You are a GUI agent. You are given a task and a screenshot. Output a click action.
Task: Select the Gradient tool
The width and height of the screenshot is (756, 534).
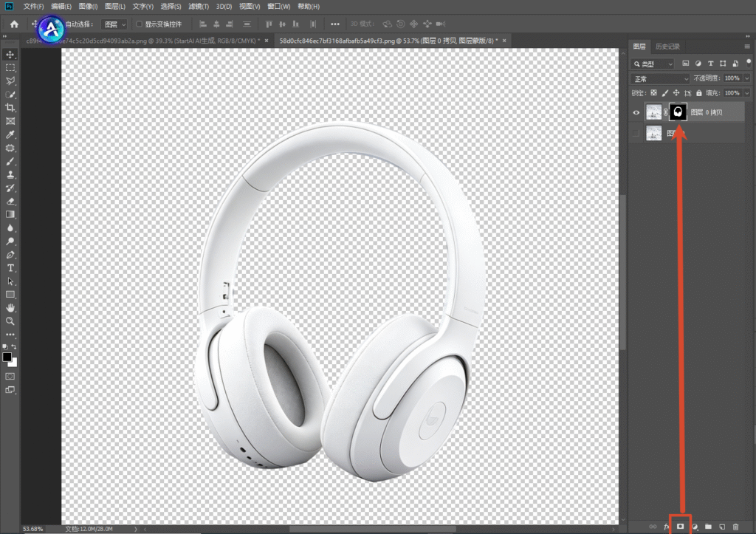[x=10, y=214]
